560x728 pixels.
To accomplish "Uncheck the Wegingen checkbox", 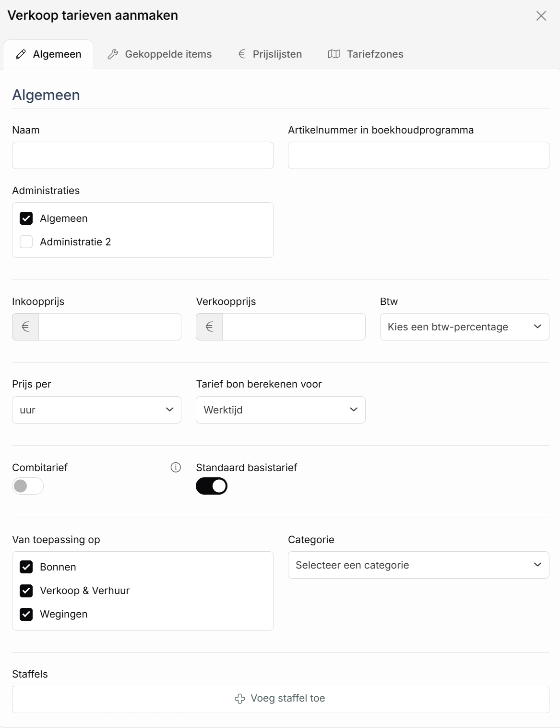I will tap(26, 614).
